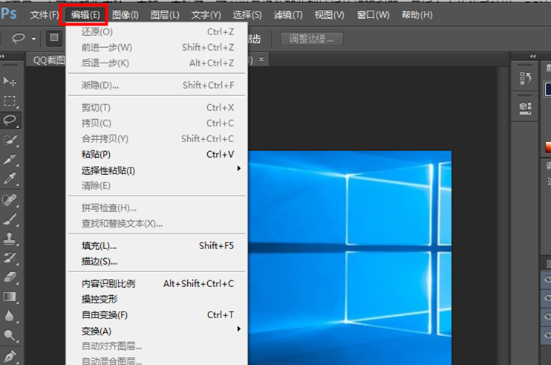Close the open document tab
The width and height of the screenshot is (551, 365).
point(261,59)
